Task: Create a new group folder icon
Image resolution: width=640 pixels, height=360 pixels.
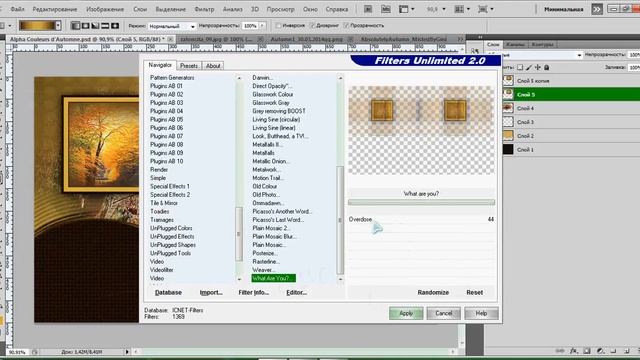Action: (613, 351)
